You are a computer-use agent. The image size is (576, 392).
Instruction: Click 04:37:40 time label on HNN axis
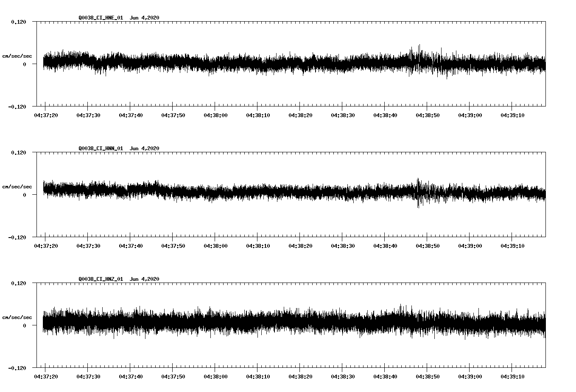(x=131, y=246)
